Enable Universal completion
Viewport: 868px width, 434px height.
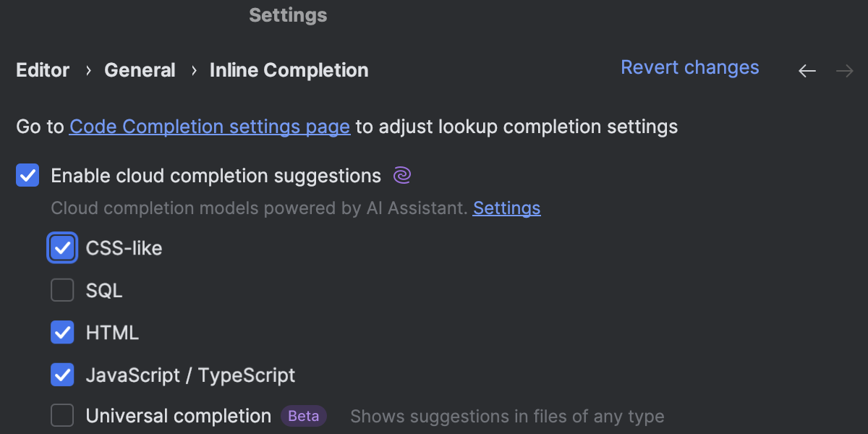pyautogui.click(x=62, y=415)
